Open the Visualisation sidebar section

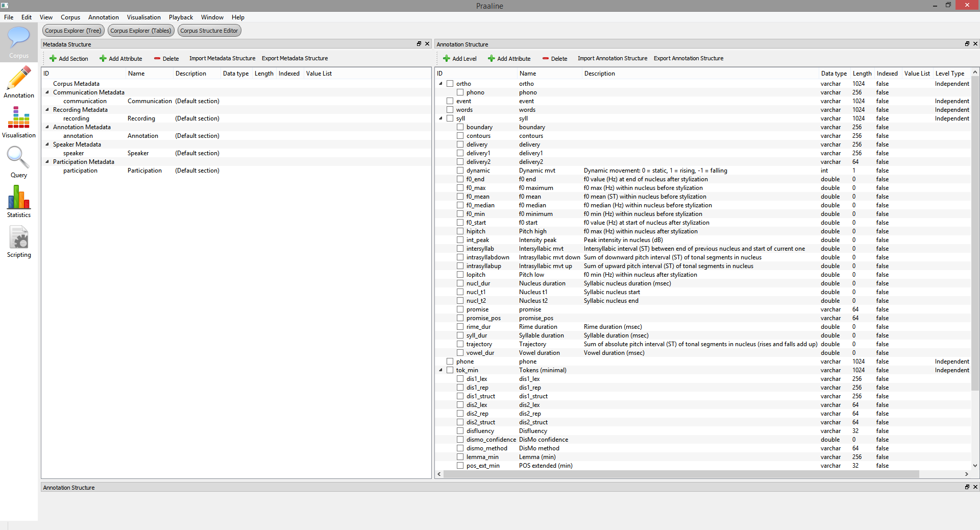click(x=19, y=123)
